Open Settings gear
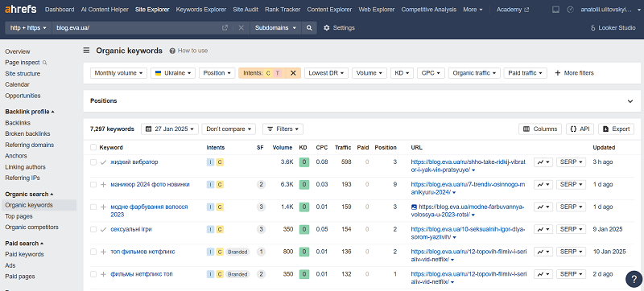The image size is (644, 291). (x=339, y=28)
